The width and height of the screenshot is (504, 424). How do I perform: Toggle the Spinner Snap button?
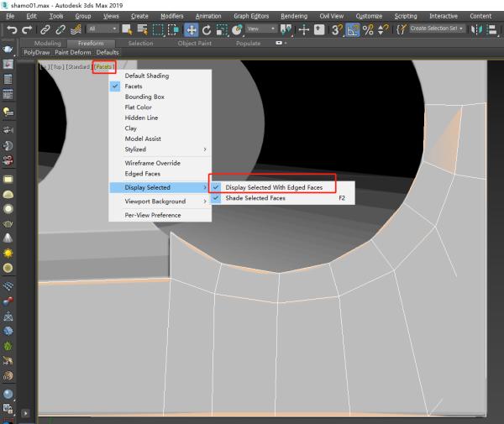coord(383,30)
